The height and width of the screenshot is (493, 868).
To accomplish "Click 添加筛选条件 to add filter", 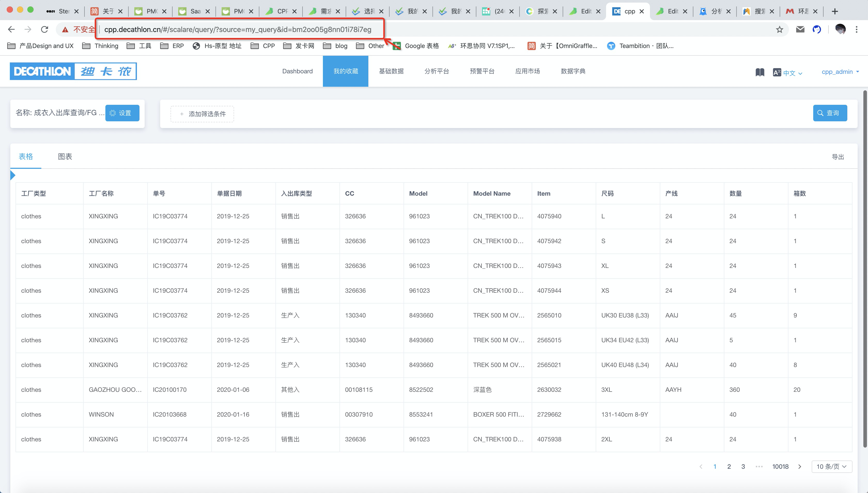I will click(x=202, y=114).
